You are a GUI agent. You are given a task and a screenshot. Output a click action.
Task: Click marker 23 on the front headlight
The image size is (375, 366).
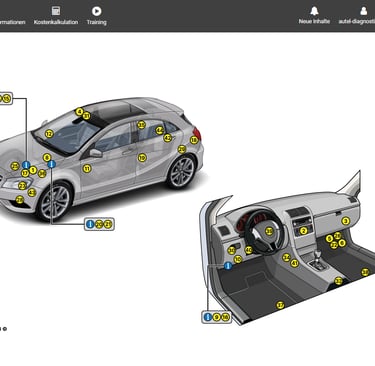click(x=22, y=186)
